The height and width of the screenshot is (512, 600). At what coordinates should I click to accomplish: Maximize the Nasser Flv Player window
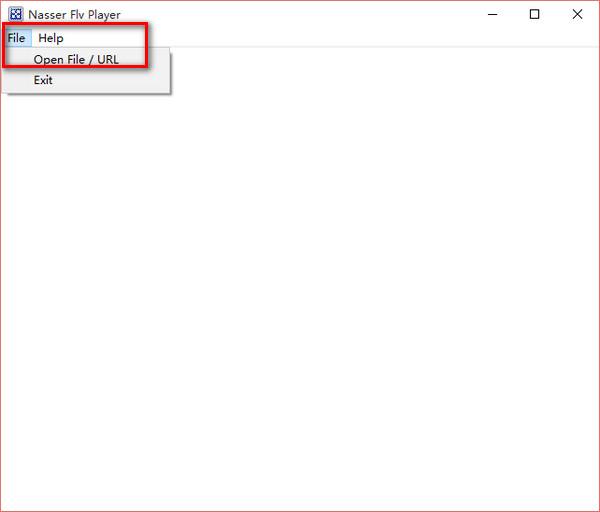click(534, 15)
